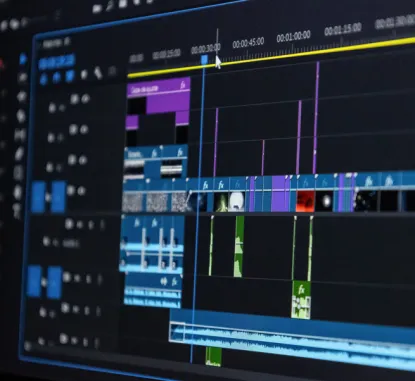Viewport: 415px width, 381px height.
Task: Click the yellow work area bar
Action: [271, 58]
